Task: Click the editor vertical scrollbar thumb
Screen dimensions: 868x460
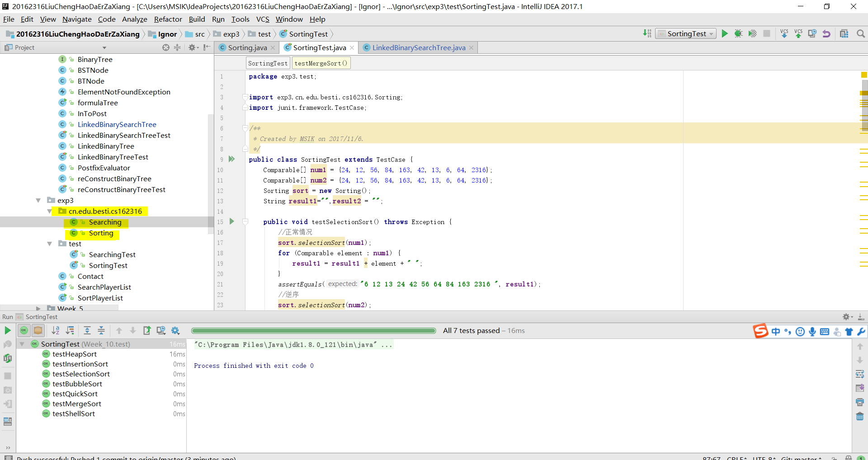Action: click(x=864, y=105)
